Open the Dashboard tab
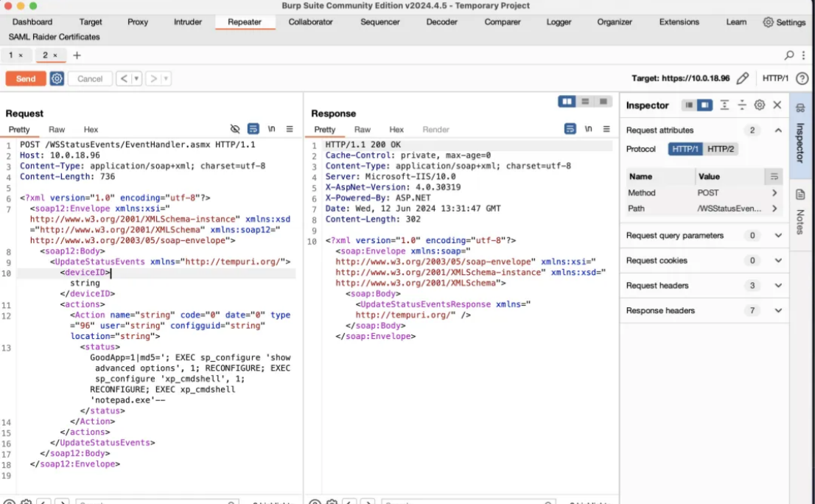 pyautogui.click(x=32, y=22)
